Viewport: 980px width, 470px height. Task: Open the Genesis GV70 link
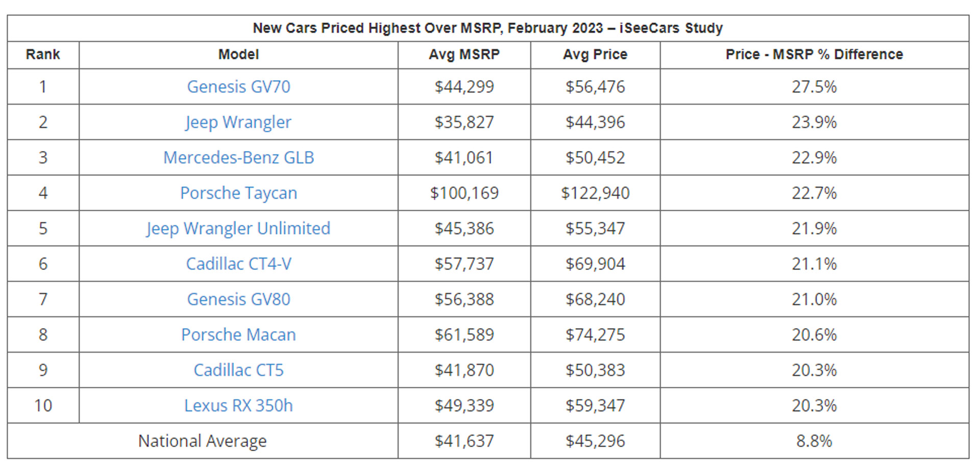click(238, 87)
